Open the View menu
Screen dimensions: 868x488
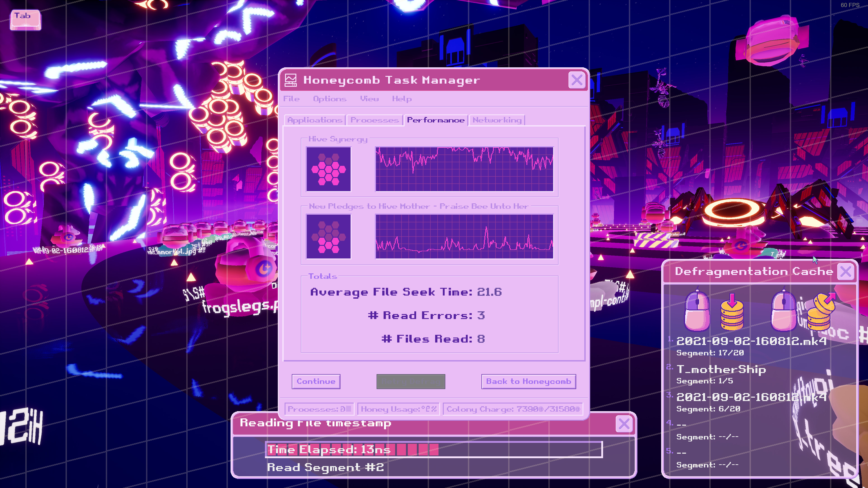369,99
